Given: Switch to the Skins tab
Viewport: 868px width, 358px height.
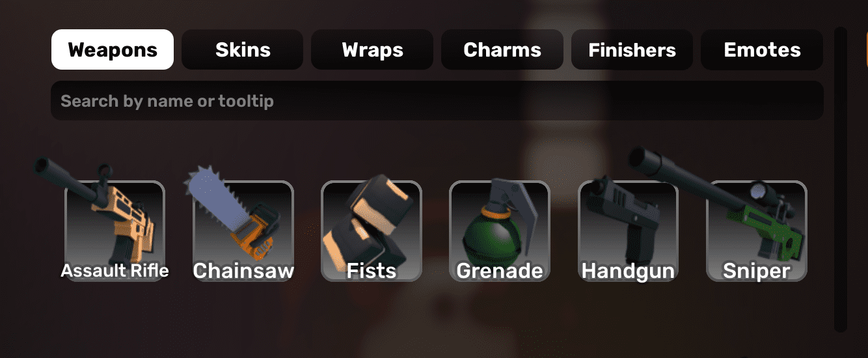Looking at the screenshot, I should [x=243, y=49].
